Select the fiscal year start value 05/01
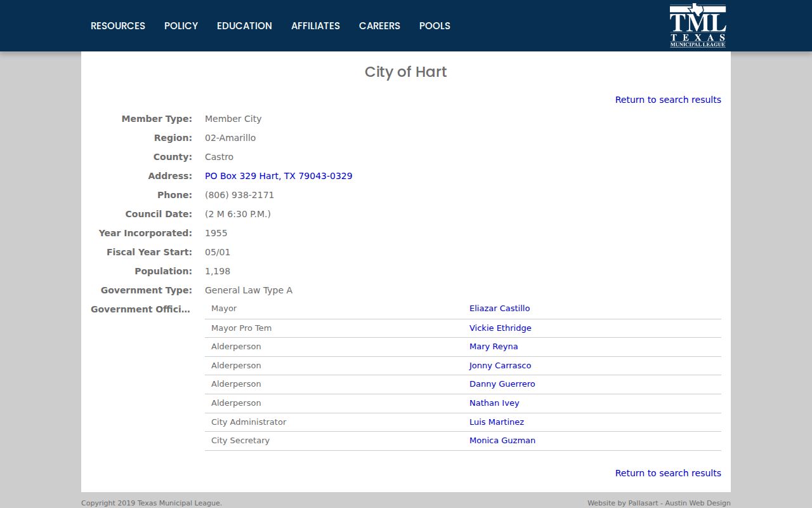Image resolution: width=812 pixels, height=508 pixels. click(x=218, y=252)
